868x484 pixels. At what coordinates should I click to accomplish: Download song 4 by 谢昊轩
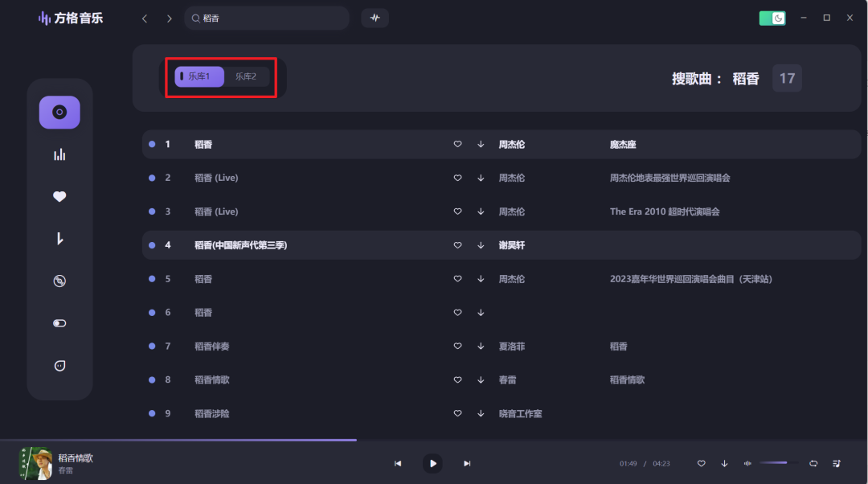coord(481,245)
